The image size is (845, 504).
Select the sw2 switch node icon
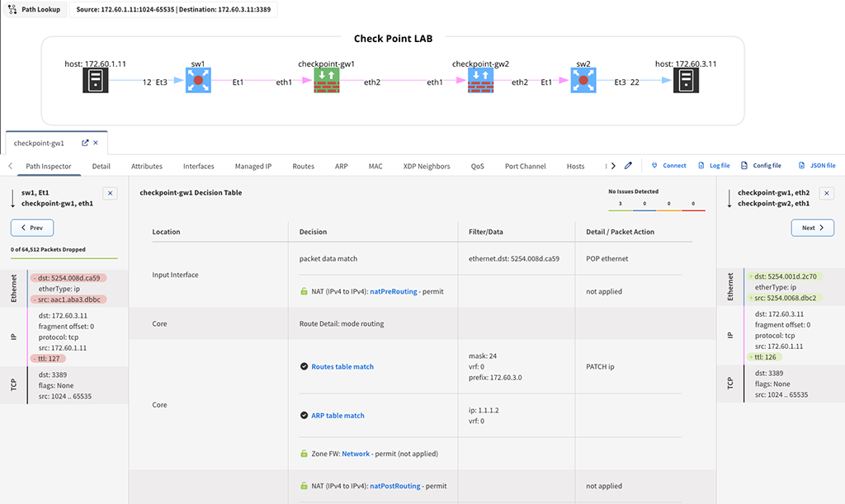pyautogui.click(x=583, y=80)
